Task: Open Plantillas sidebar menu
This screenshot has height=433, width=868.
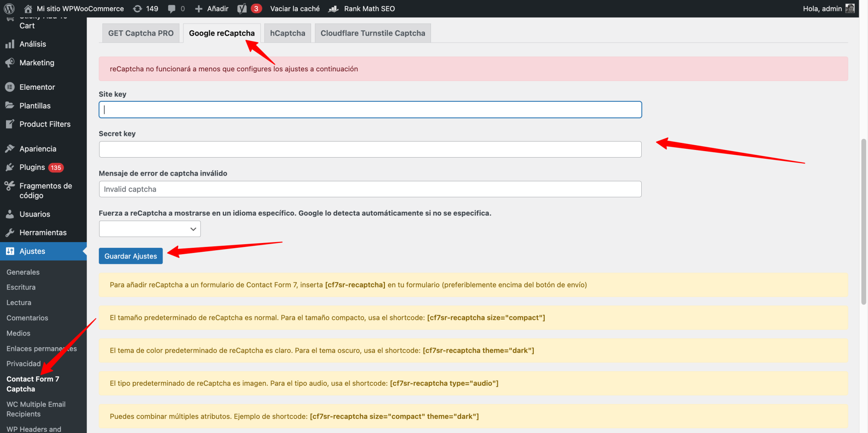Action: (35, 105)
